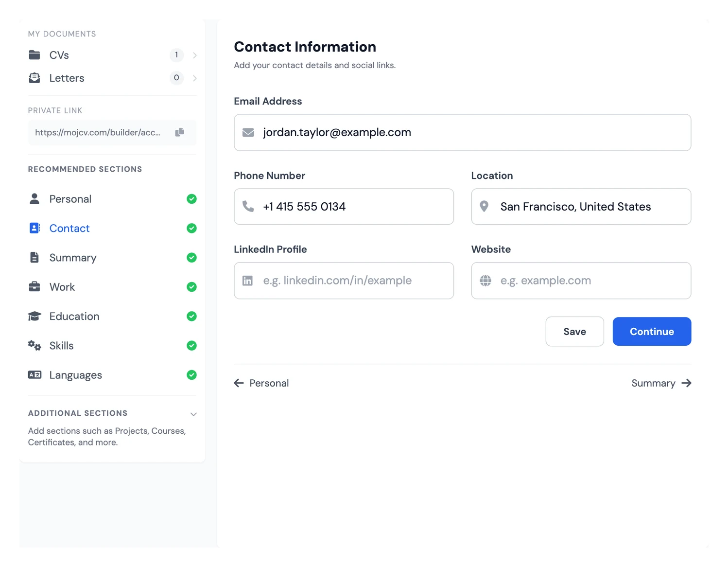Click the Skills gears icon

coord(35,346)
